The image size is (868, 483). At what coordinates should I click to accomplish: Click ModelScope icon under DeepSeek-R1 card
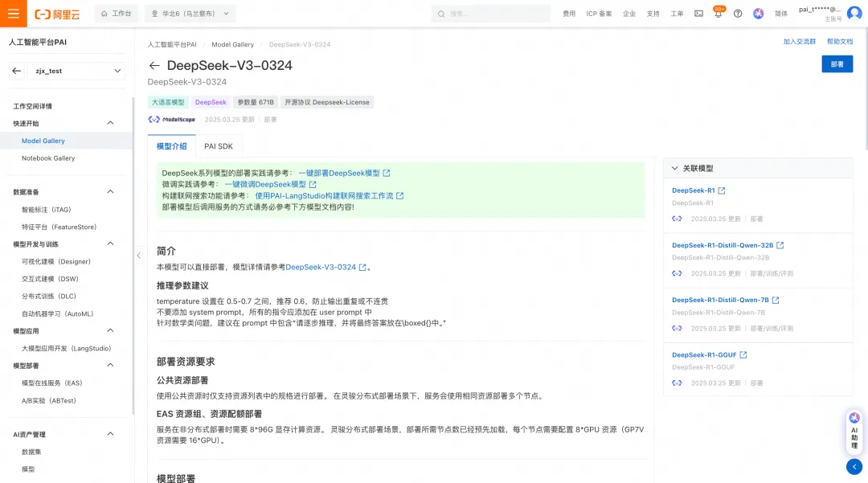point(677,219)
